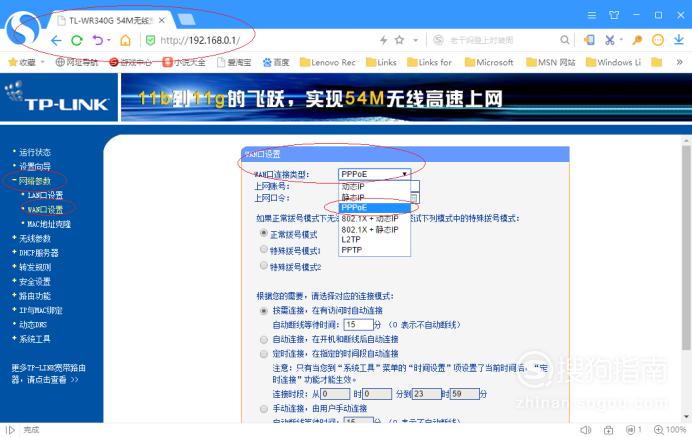Image resolution: width=692 pixels, height=437 pixels.
Task: Open the Lenovo Rec bookmark folder
Action: pyautogui.click(x=327, y=62)
